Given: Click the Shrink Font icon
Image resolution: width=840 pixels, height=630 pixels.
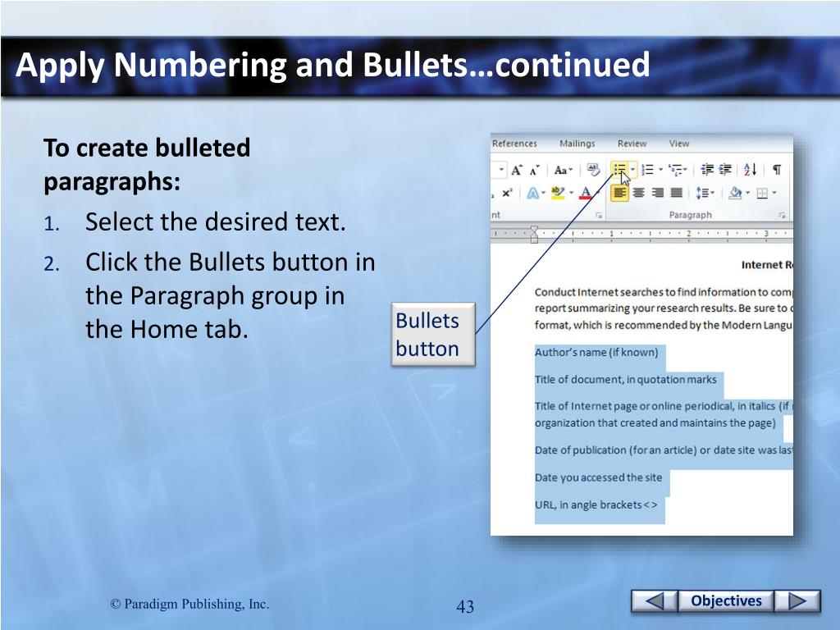Looking at the screenshot, I should 535,171.
